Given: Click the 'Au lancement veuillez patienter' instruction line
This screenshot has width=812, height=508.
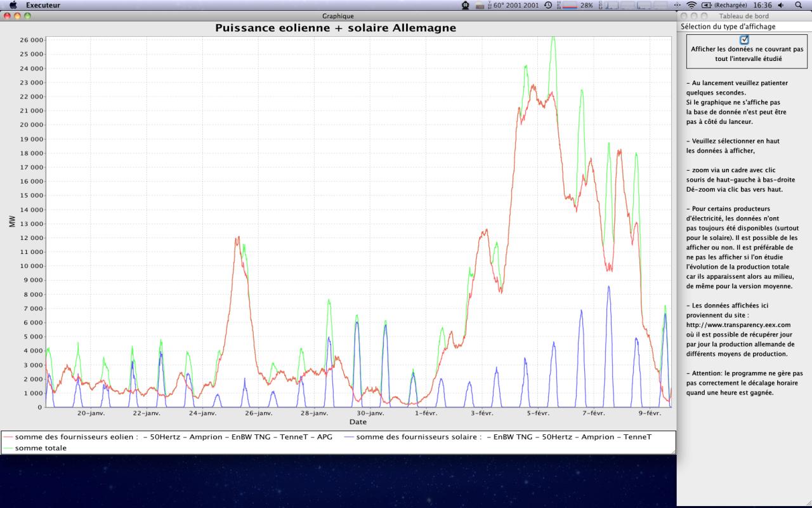Looking at the screenshot, I should [737, 83].
